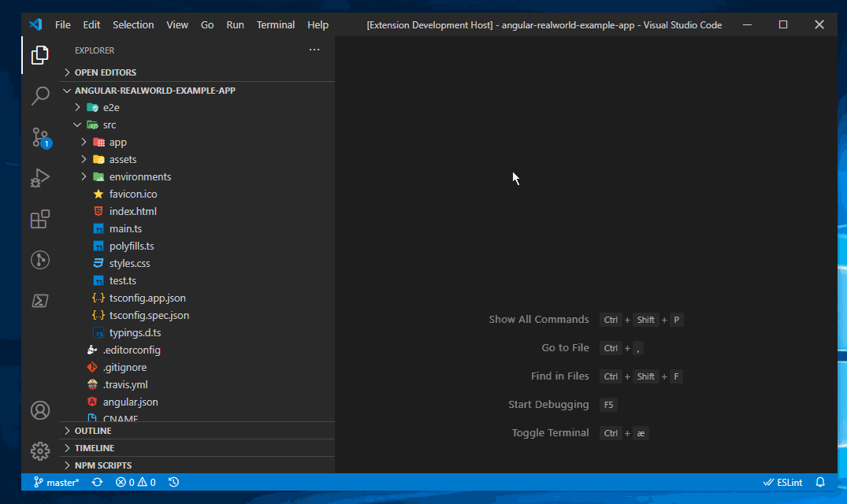
Task: Open the Go menu
Action: [207, 25]
